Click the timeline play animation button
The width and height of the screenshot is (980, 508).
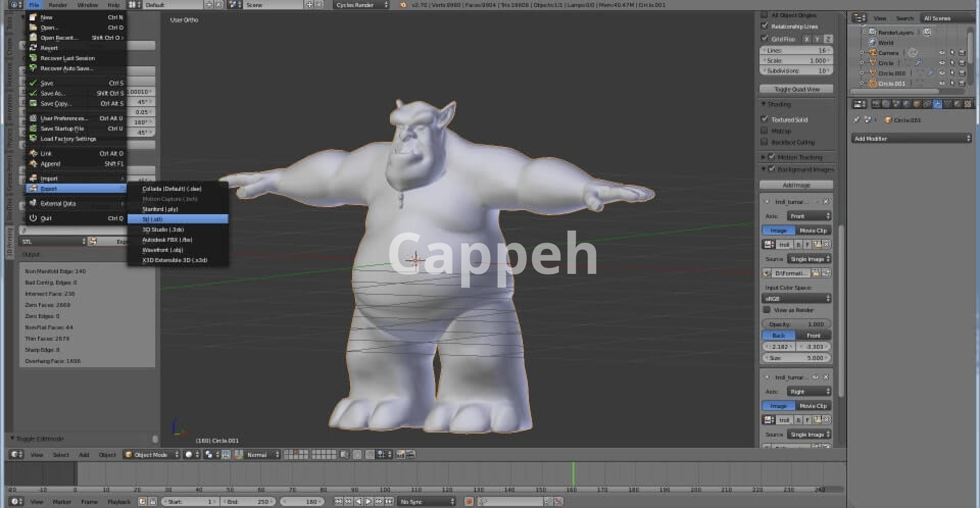pyautogui.click(x=369, y=502)
